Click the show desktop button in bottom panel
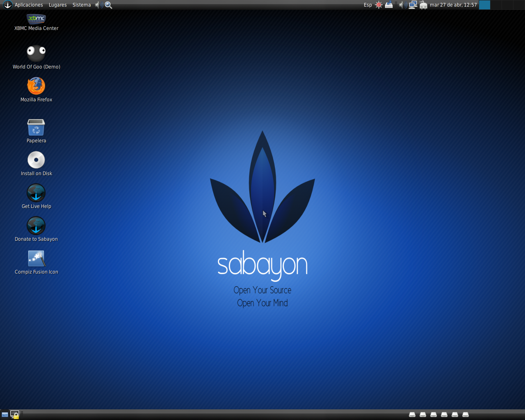 click(5, 415)
